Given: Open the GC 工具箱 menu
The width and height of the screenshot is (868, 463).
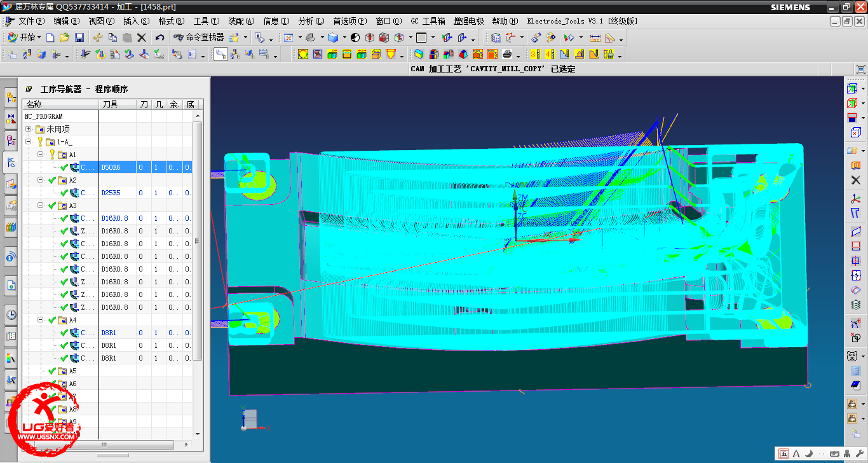Looking at the screenshot, I should [x=428, y=21].
